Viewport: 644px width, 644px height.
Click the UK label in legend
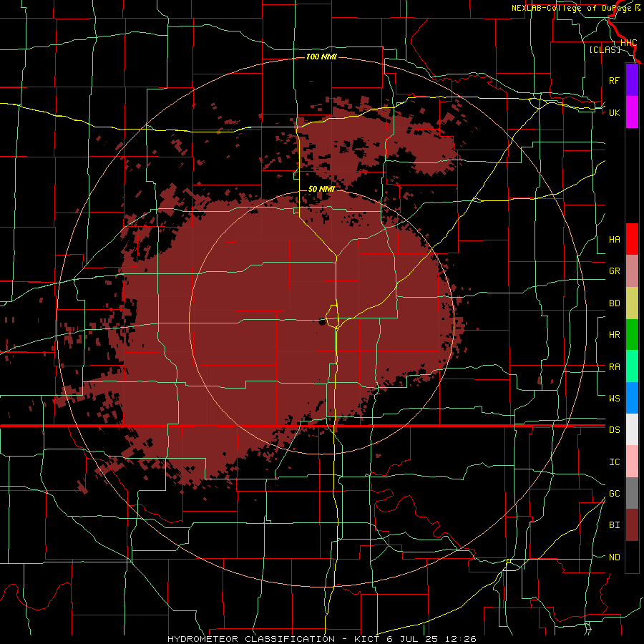pos(614,112)
